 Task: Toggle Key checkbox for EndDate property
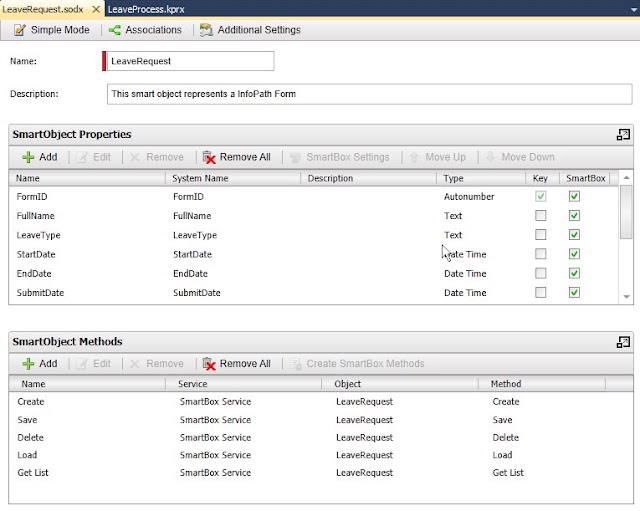[x=540, y=273]
